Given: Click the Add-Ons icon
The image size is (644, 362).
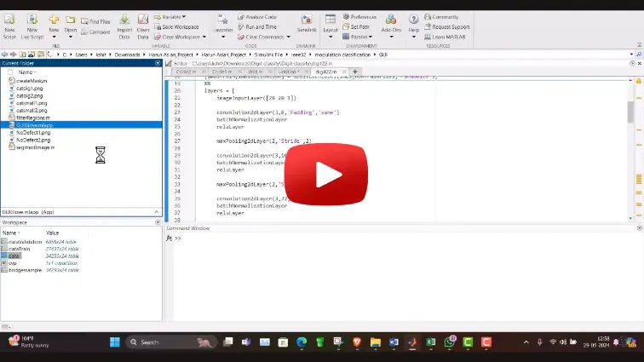Looking at the screenshot, I should (x=391, y=22).
